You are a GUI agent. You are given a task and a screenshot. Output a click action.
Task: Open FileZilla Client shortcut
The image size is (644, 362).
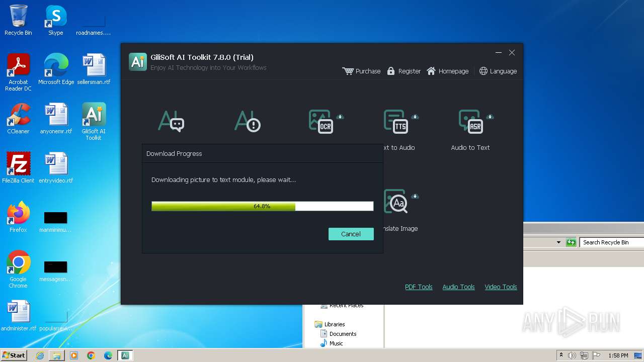(18, 168)
